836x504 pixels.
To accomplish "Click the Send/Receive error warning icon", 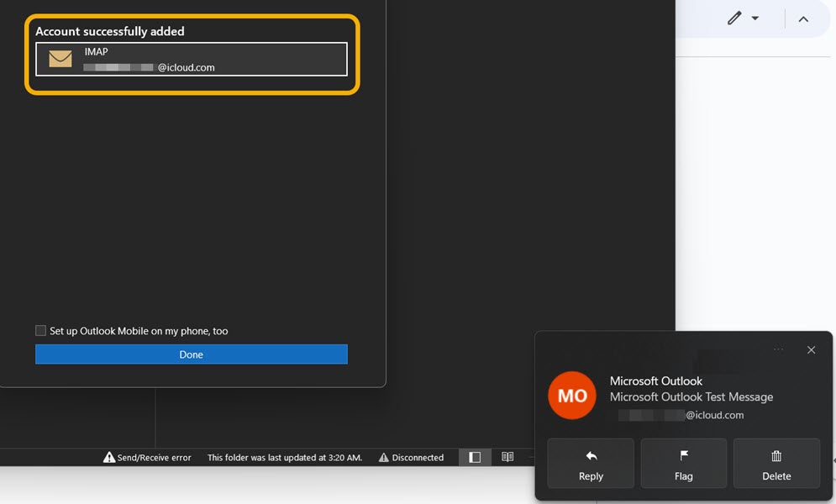I will [109, 457].
